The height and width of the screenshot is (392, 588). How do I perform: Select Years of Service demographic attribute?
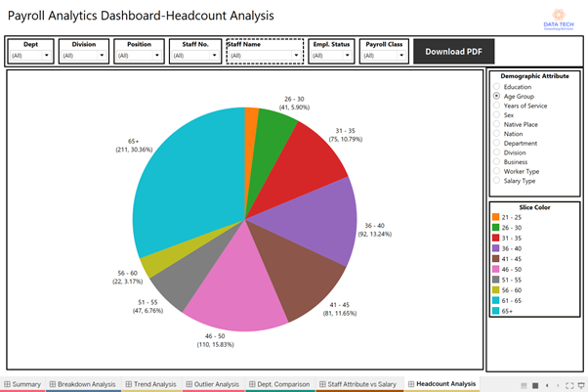(496, 106)
